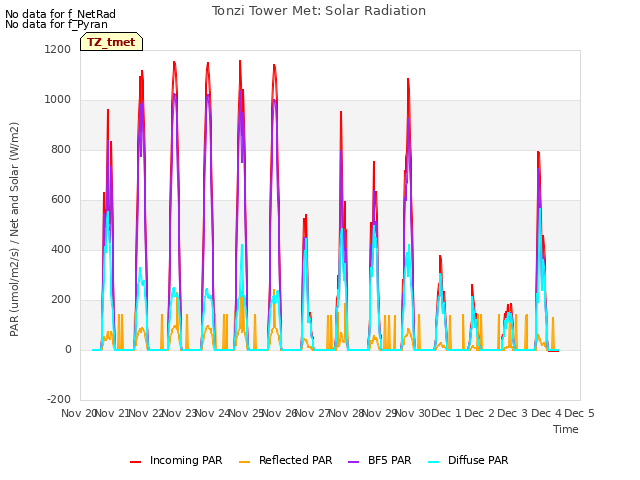Screen dimensions: 640x480
Task: Click the Dec 5 x-axis tick label
Action: pyautogui.click(x=579, y=413)
